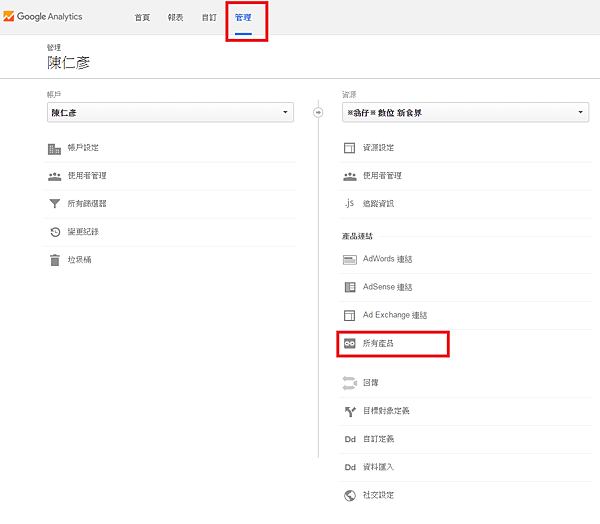
Task: Open AdWords 連結
Action: pyautogui.click(x=387, y=259)
